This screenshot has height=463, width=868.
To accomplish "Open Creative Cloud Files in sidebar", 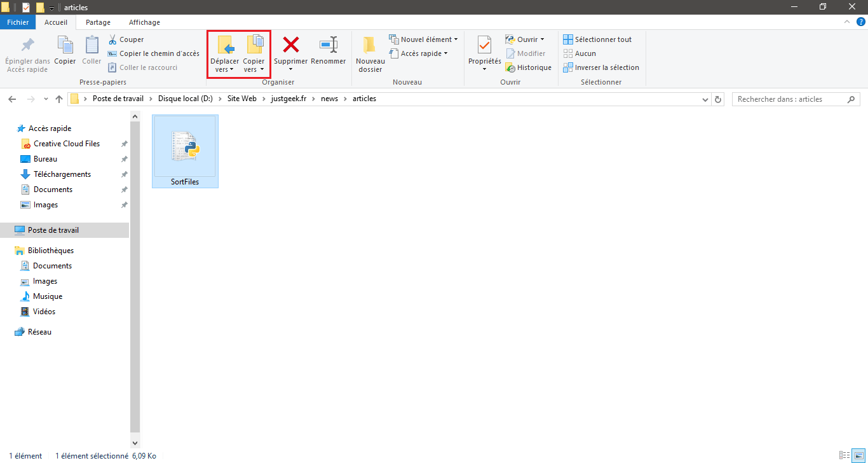I will pyautogui.click(x=67, y=144).
